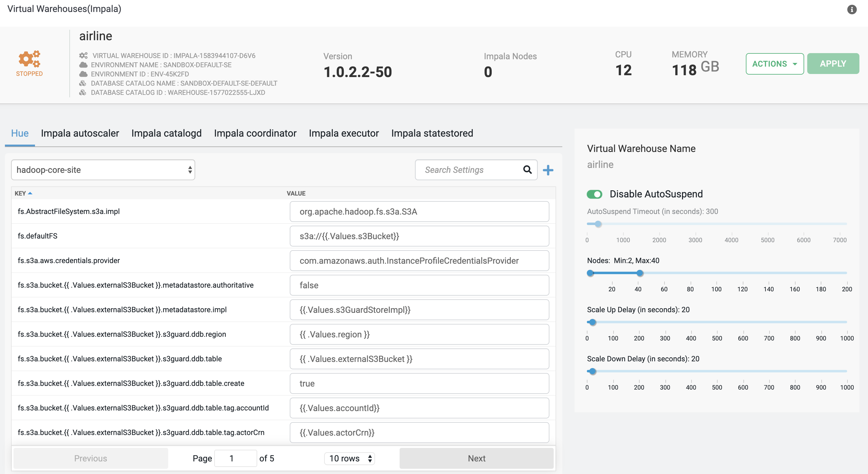This screenshot has width=868, height=474.
Task: Click the cloud icon next to ENVIRONMENT ID
Action: (83, 74)
